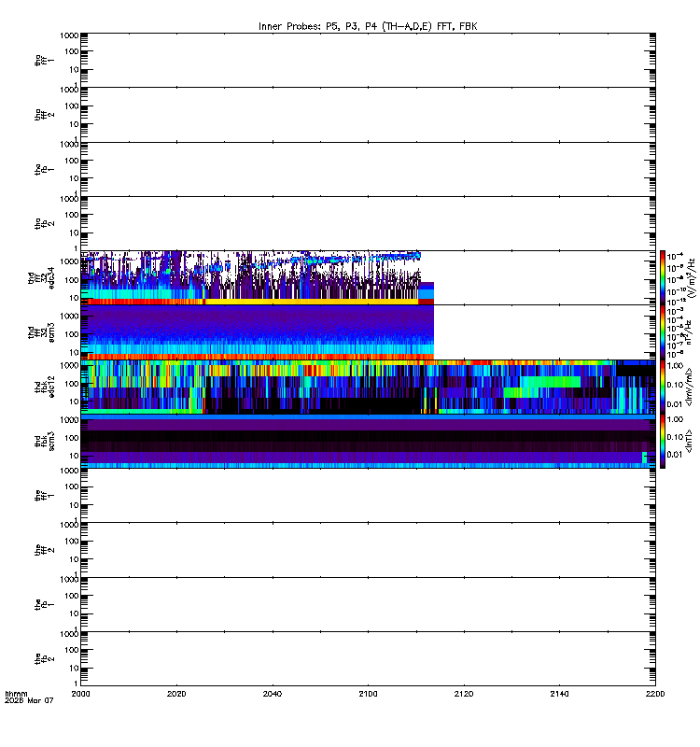
Task: Click the (V/m)²/Hz rainbow color bar
Action: [x=663, y=277]
